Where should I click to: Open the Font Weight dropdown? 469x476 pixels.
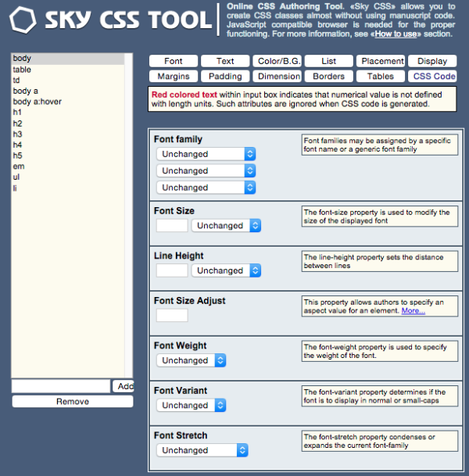192,360
